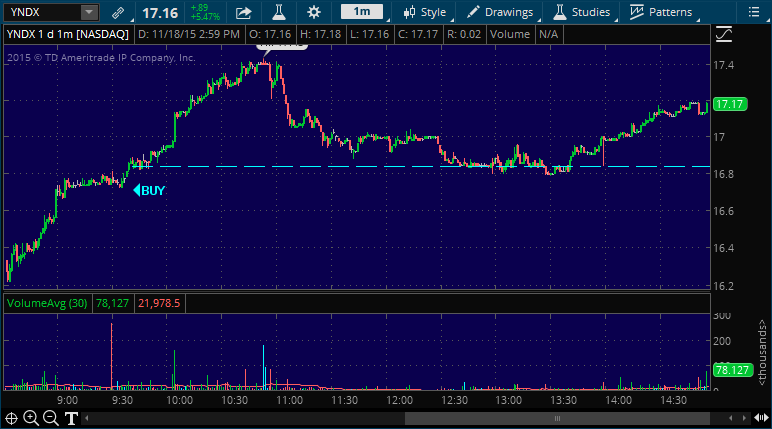Click the D: 11/18/15 2:59 PM field

189,34
